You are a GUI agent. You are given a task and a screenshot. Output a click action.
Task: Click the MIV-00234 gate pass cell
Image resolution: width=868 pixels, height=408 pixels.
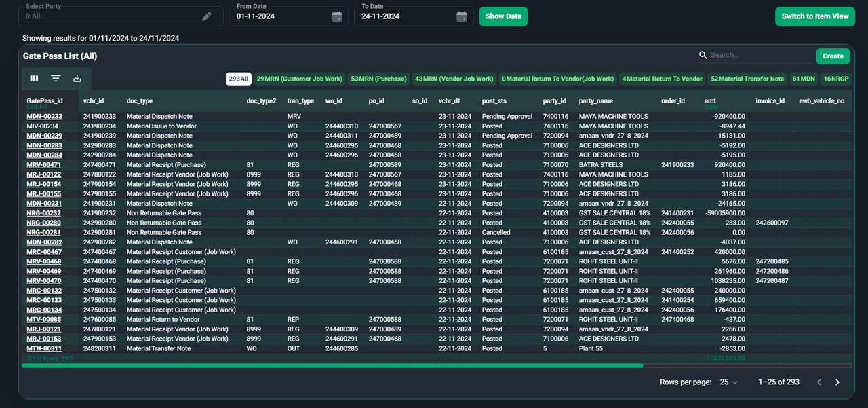(42, 126)
